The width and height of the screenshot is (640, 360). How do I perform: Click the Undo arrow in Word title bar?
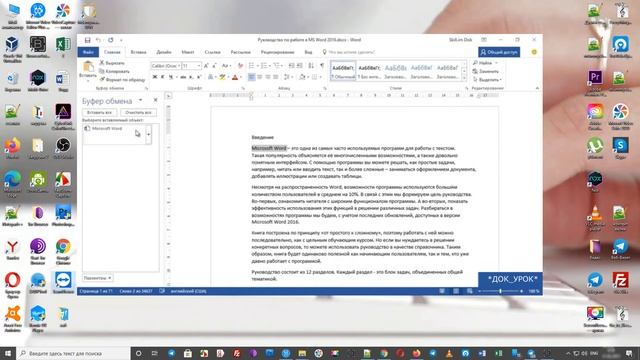click(98, 40)
